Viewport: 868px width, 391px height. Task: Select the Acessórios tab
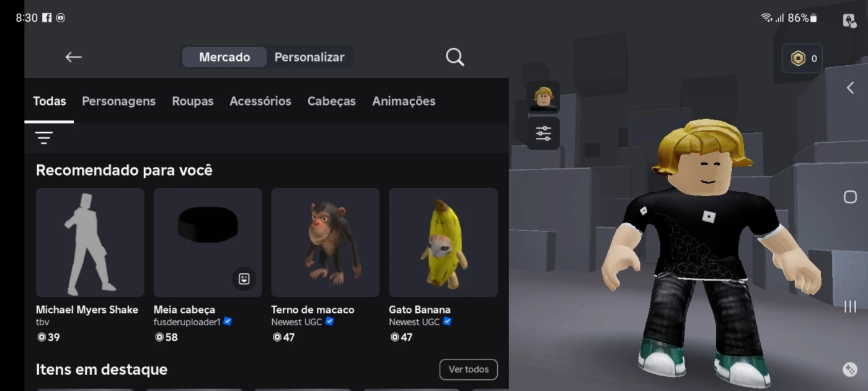pyautogui.click(x=260, y=101)
